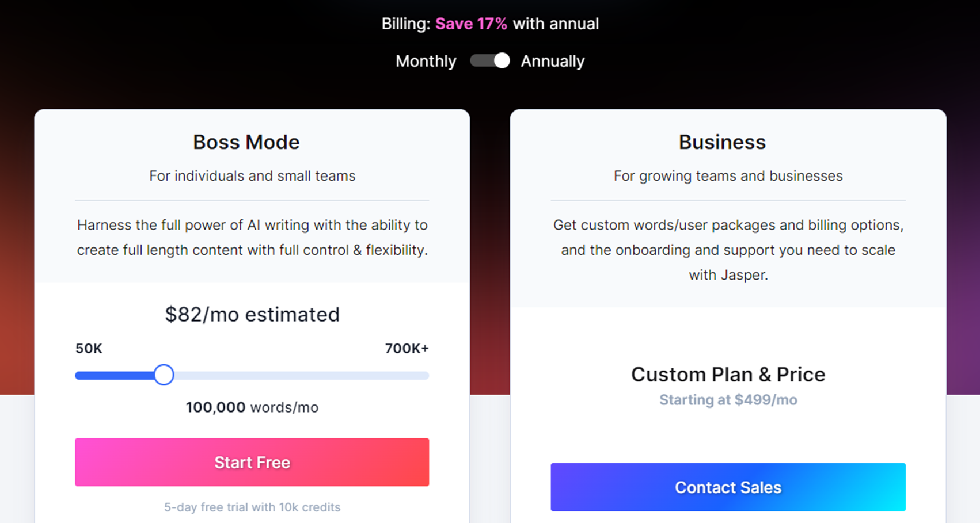Click the 700K+ maximum slider label
Screen dimensions: 980x523
point(407,348)
